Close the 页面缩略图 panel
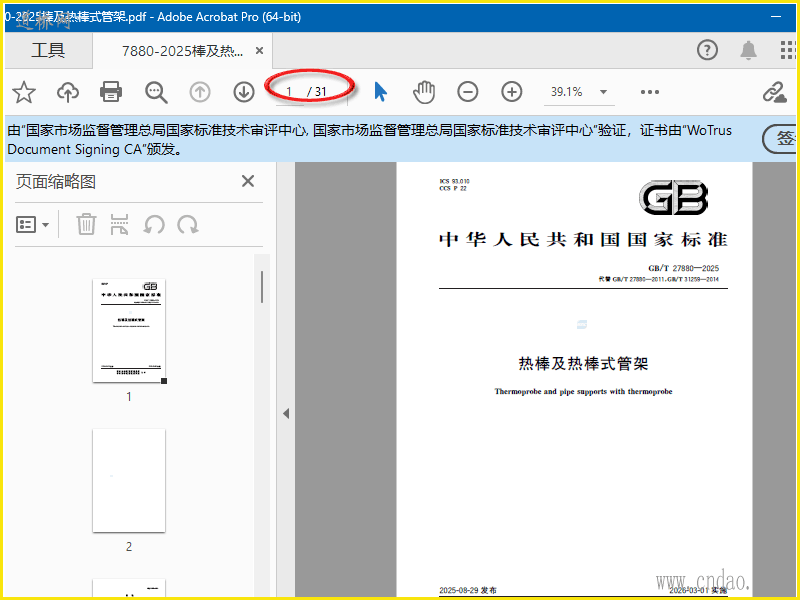Image resolution: width=800 pixels, height=600 pixels. click(248, 181)
